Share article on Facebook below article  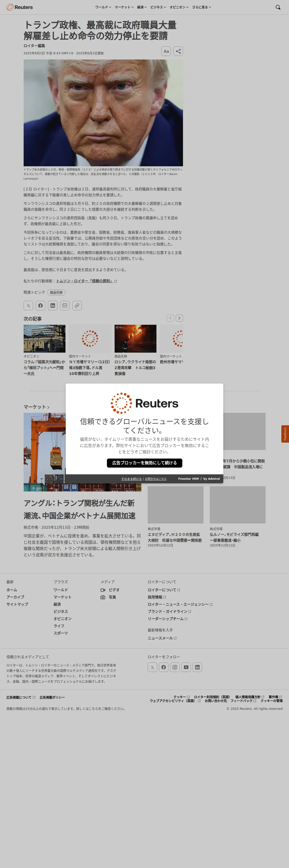pyautogui.click(x=40, y=306)
